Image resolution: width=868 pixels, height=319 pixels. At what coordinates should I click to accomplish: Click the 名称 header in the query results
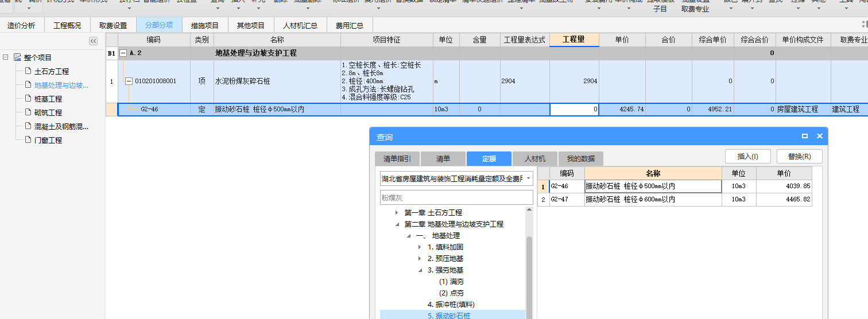653,173
